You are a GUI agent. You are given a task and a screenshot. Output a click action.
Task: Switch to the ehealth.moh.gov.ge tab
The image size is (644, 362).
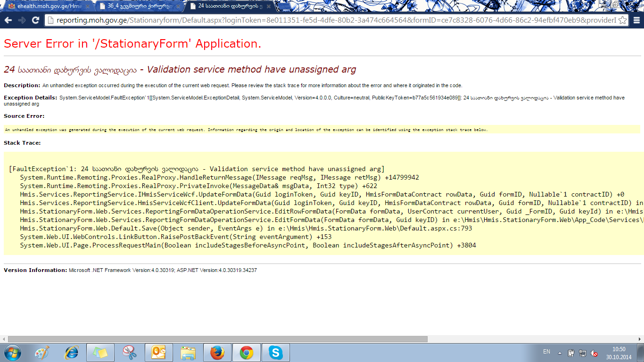(45, 7)
